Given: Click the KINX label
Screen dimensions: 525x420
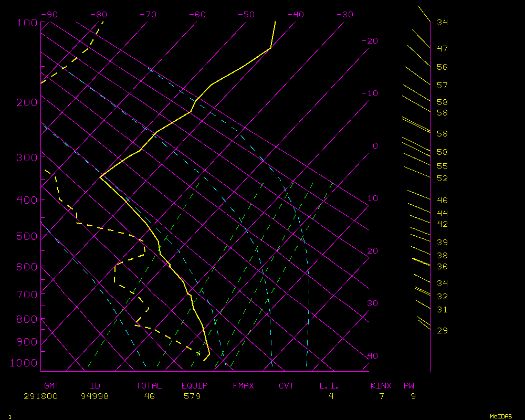Looking at the screenshot, I should (x=381, y=386).
